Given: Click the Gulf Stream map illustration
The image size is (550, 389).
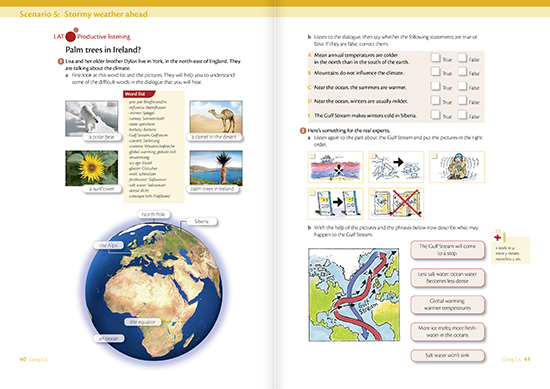Looking at the screenshot, I should (x=354, y=295).
